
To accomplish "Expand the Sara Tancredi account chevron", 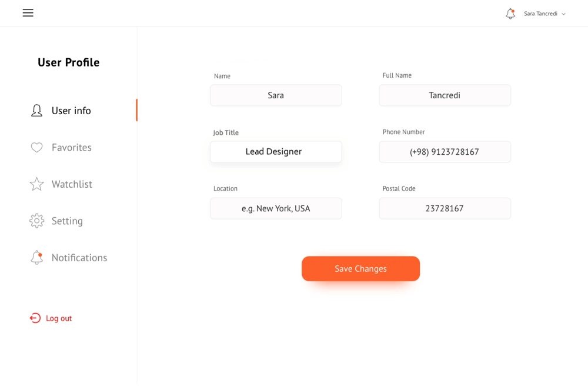I will click(564, 14).
